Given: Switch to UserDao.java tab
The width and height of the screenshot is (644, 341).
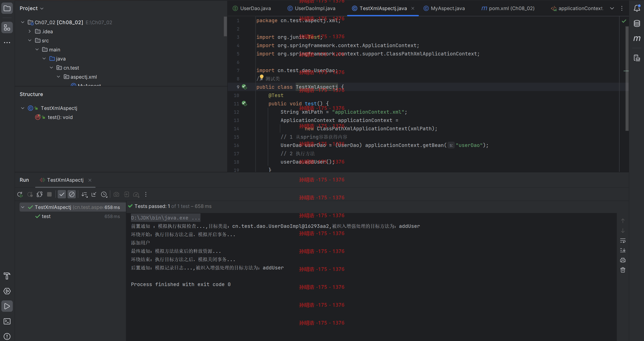Looking at the screenshot, I should 252,8.
